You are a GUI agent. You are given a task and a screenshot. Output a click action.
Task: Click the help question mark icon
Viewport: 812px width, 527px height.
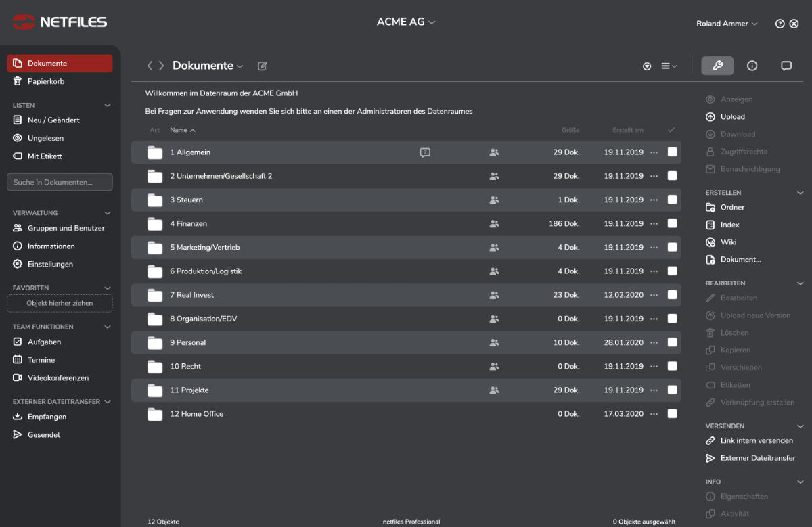tap(780, 24)
